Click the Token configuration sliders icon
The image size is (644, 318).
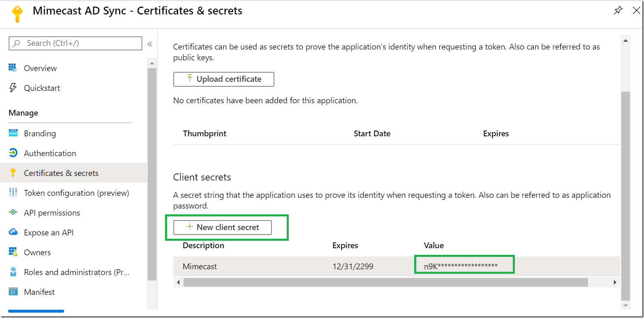pos(13,192)
